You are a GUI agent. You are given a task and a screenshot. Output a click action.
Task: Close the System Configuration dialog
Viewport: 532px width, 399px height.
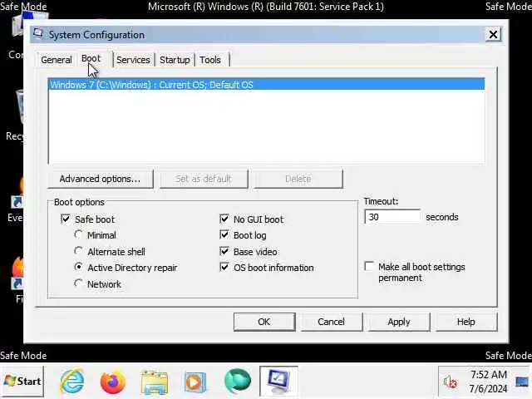(x=493, y=34)
